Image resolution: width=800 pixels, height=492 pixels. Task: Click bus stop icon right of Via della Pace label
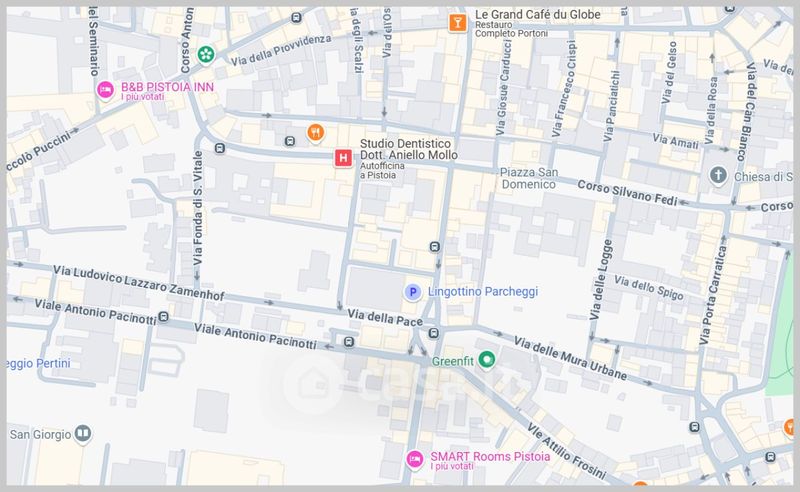pos(434,333)
